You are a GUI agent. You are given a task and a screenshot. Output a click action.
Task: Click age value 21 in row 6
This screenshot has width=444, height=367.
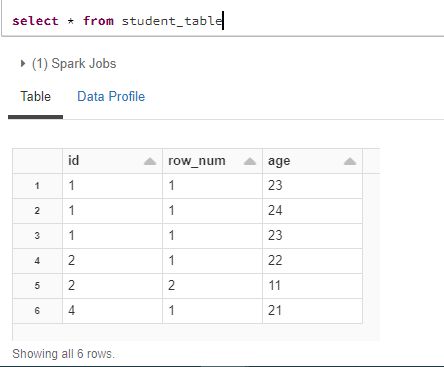point(275,311)
